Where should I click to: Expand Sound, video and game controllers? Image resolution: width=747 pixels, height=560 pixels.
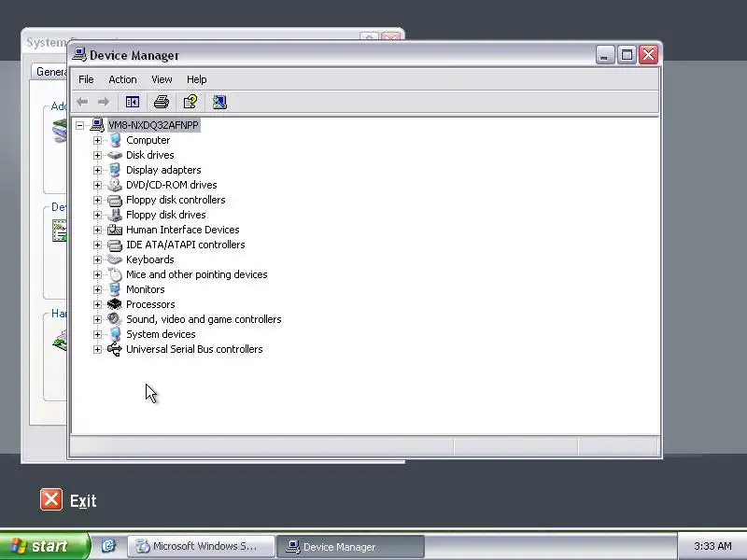coord(98,319)
